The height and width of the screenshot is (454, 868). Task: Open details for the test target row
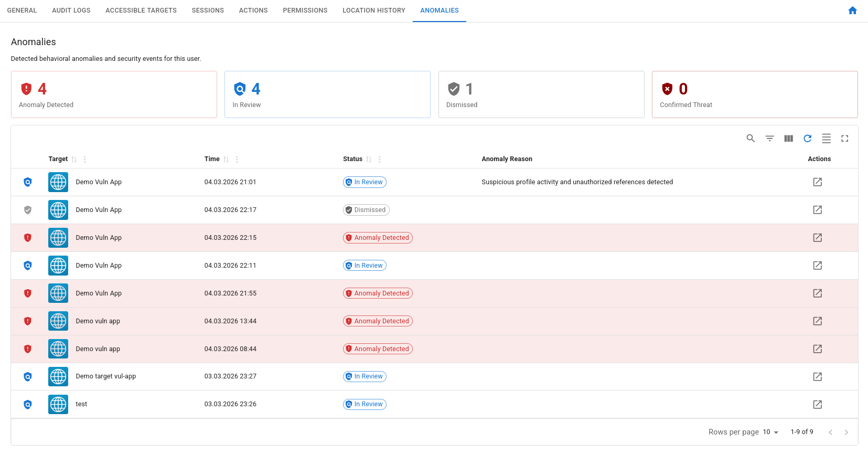point(817,405)
